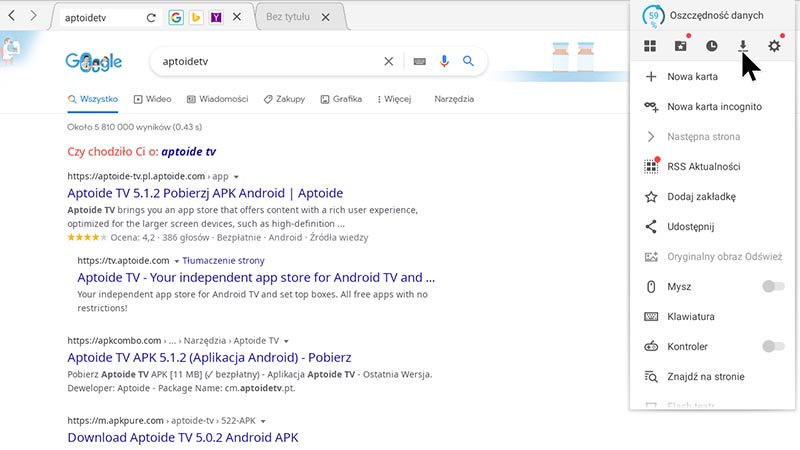Choose the Yahoo search engine icon in the tab
This screenshot has width=800, height=450.
pyautogui.click(x=216, y=17)
